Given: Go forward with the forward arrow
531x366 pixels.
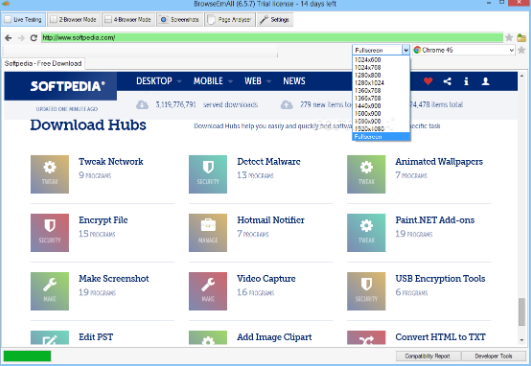Looking at the screenshot, I should pyautogui.click(x=21, y=38).
